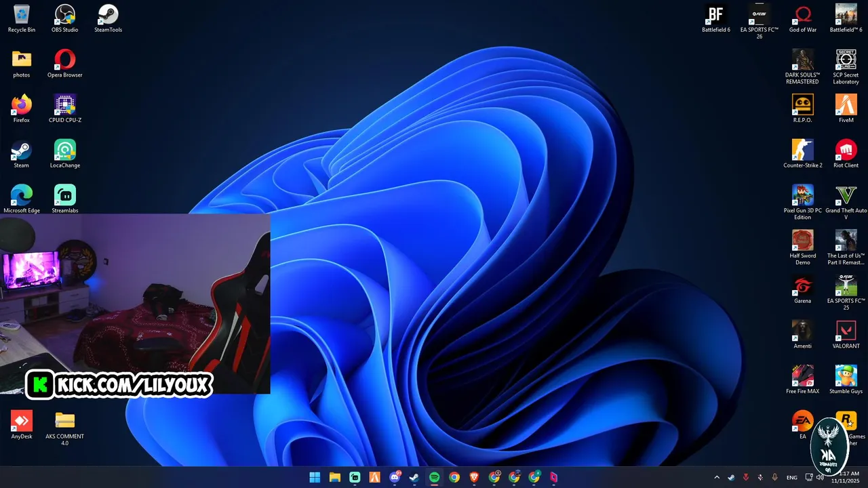
Task: Launch AnyDesk from the desktop
Action: coord(22,425)
